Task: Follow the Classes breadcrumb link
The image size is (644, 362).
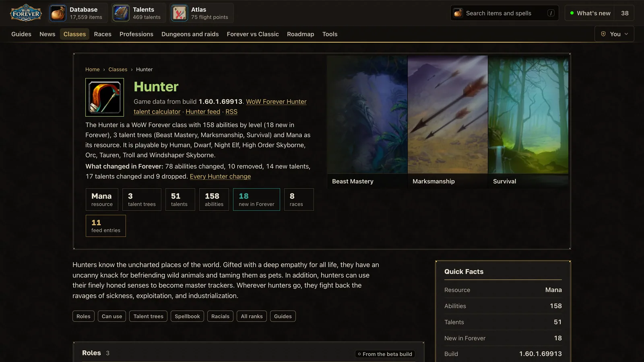Action: 118,70
